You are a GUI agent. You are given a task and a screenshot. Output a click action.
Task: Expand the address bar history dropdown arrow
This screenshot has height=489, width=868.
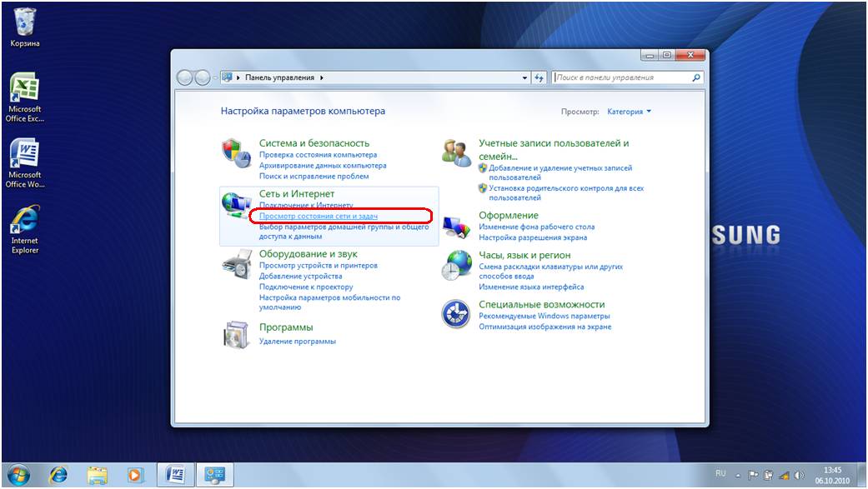pos(524,78)
